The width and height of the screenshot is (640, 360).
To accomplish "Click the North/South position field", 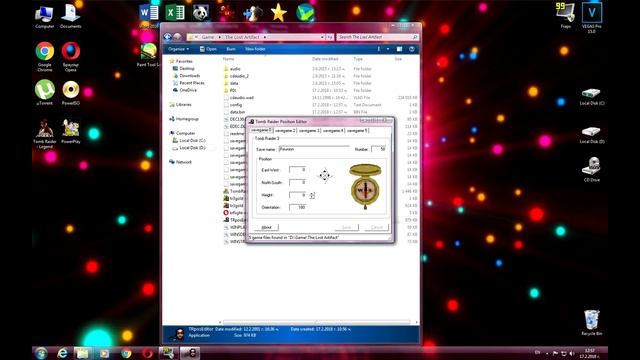I will click(x=297, y=182).
